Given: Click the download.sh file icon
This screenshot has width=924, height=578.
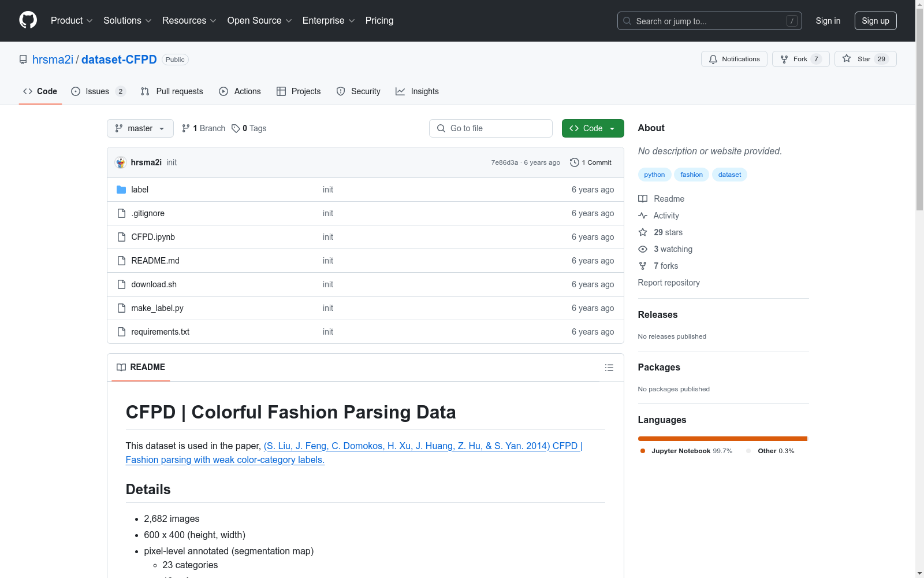Looking at the screenshot, I should tap(121, 284).
